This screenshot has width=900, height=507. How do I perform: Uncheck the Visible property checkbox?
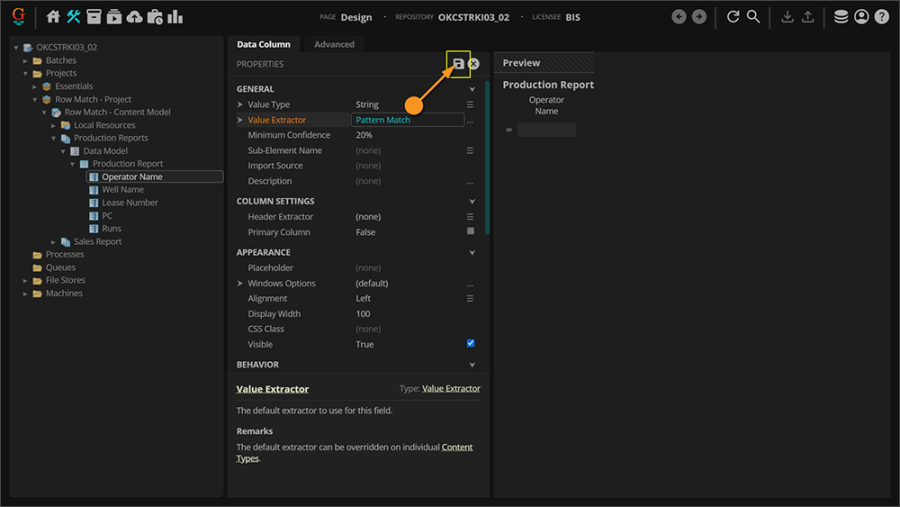471,344
